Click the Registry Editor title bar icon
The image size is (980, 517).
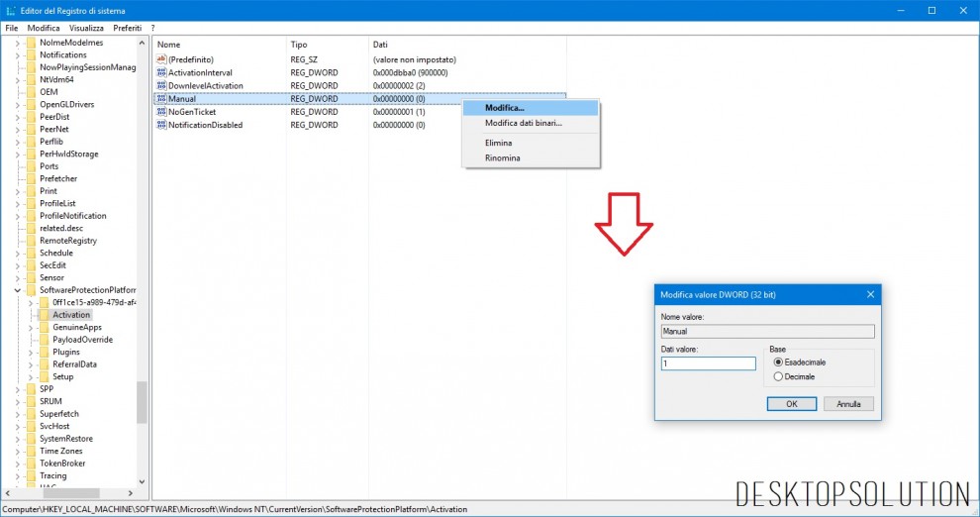(x=10, y=10)
